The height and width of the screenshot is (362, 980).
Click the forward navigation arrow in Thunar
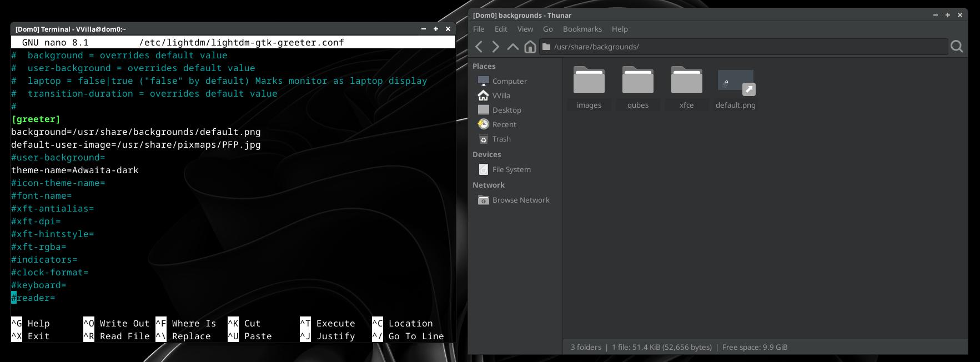tap(495, 47)
